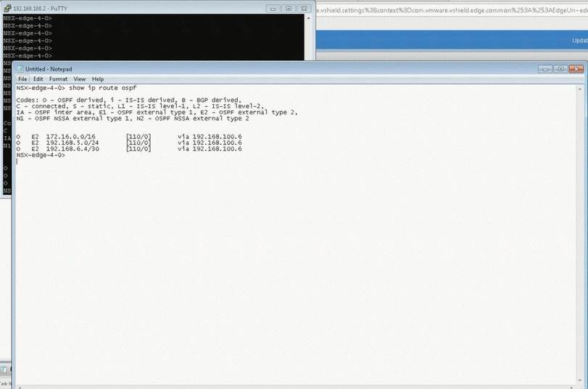Click the PuTTY icon in title bar
This screenshot has width=588, height=389.
pos(8,8)
